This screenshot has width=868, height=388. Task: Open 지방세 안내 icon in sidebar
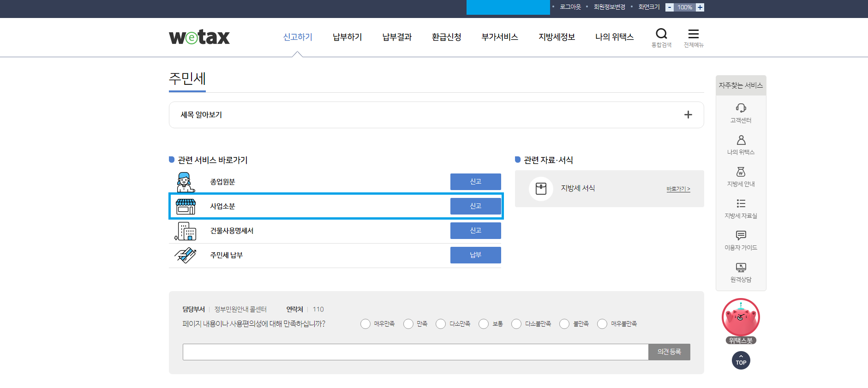coord(741,172)
